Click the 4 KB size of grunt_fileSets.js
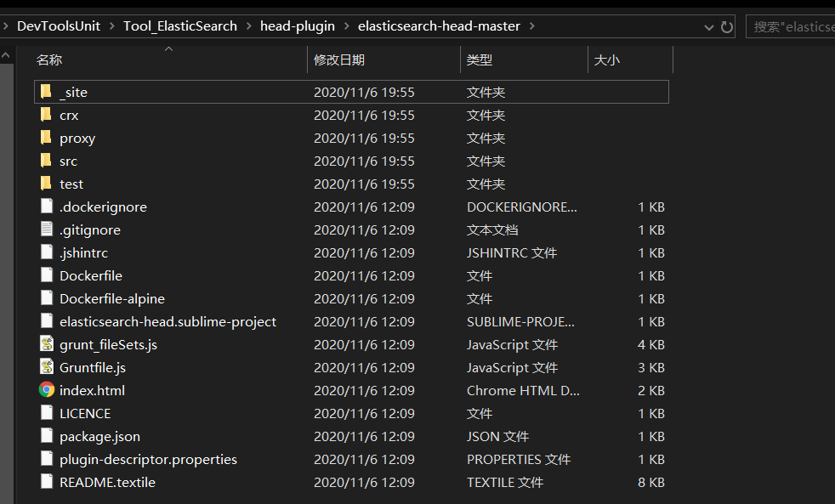Image resolution: width=835 pixels, height=504 pixels. pos(651,344)
